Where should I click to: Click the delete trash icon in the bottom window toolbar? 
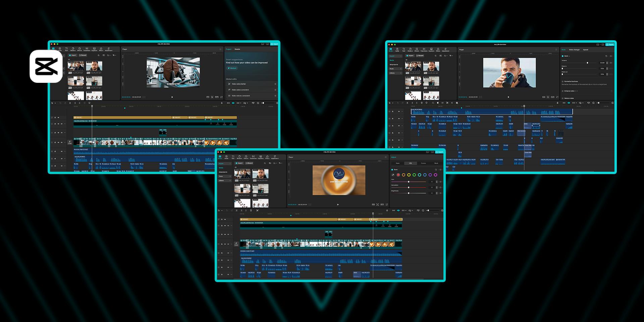coord(251,210)
